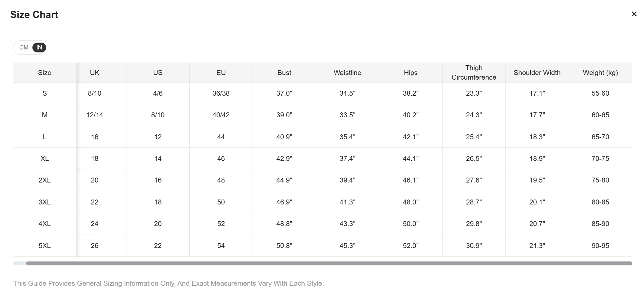This screenshot has height=307, width=644.
Task: Select the XL size row label
Action: (45, 159)
